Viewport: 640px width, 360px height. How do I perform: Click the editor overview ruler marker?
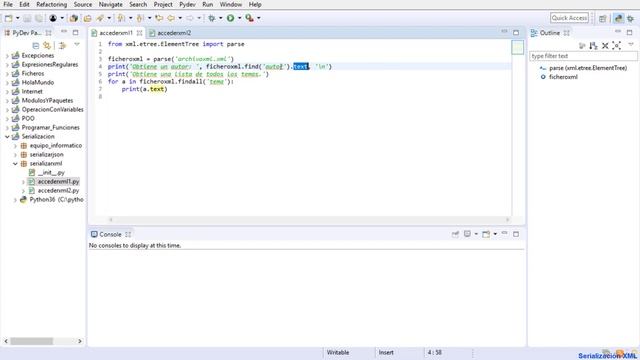click(518, 48)
